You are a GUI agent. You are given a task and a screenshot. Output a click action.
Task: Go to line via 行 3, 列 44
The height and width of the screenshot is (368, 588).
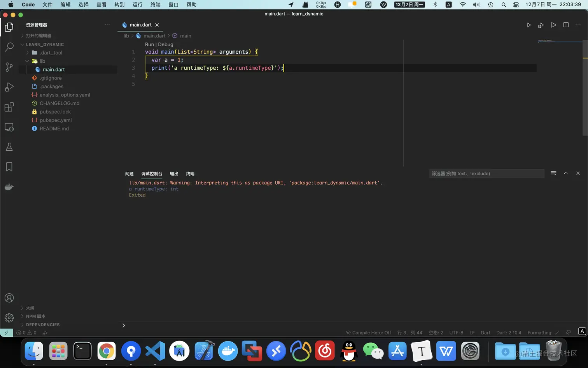click(x=409, y=333)
